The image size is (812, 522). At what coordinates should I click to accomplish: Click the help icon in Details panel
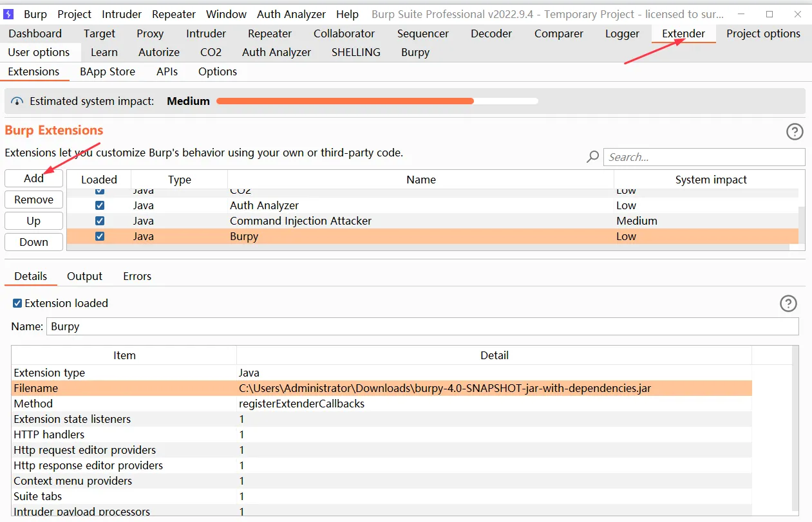point(788,304)
